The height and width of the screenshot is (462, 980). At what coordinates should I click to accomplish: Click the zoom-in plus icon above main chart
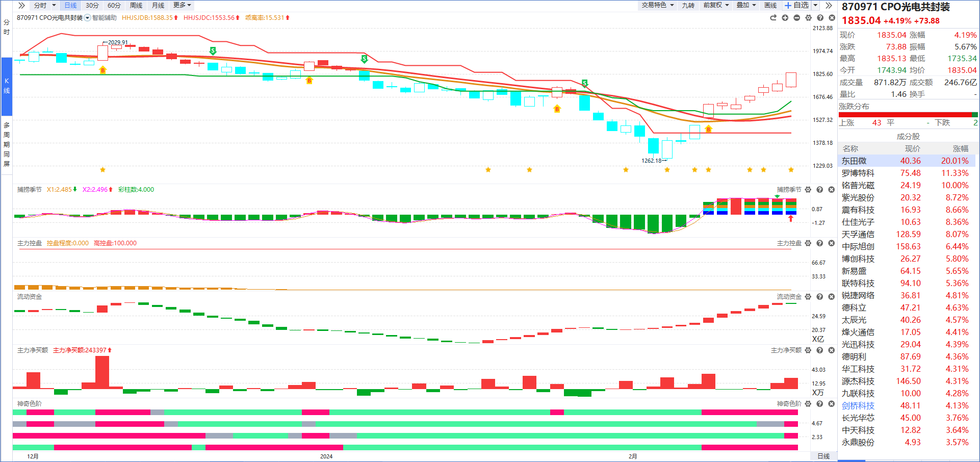click(785, 18)
